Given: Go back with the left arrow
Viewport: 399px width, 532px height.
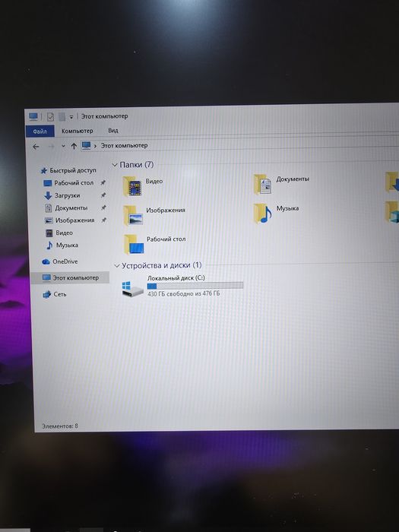Looking at the screenshot, I should 36,147.
